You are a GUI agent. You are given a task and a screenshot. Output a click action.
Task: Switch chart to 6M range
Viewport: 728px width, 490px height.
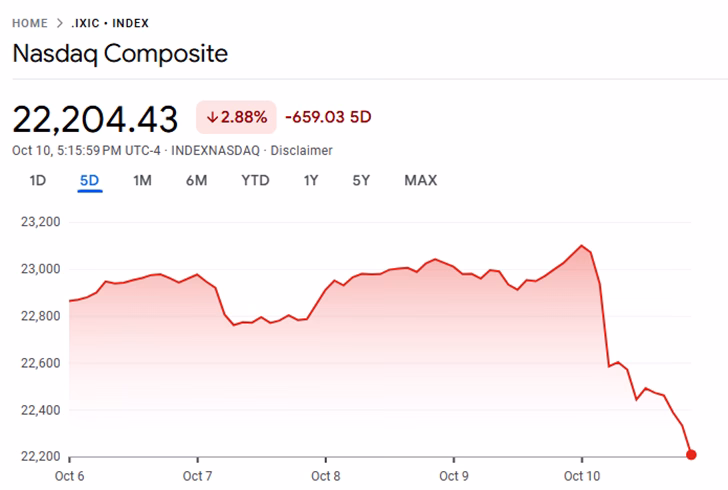(x=196, y=181)
